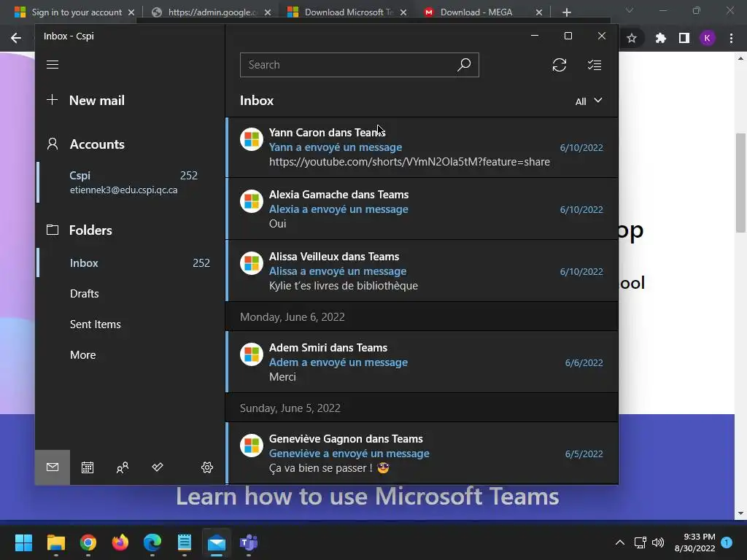The height and width of the screenshot is (560, 747).
Task: Click the YouTube shorts link preview text
Action: click(409, 162)
